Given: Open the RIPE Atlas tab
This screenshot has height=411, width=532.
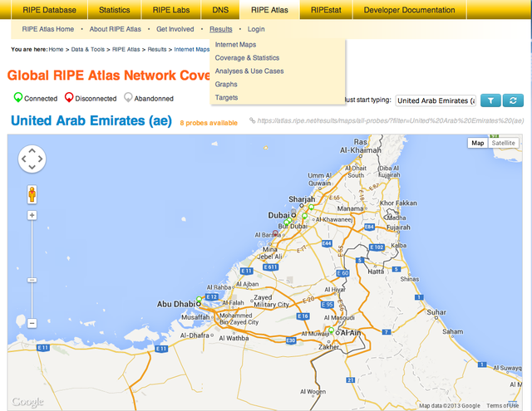Looking at the screenshot, I should point(269,10).
